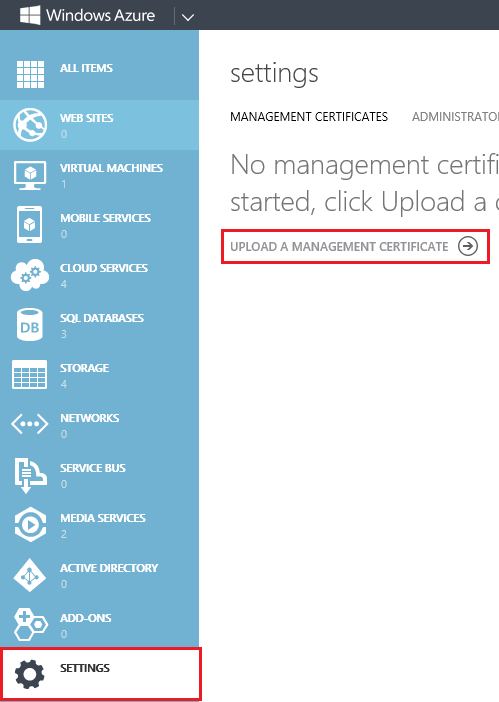Click the Media Services play icon
Viewport: 499px width, 702px height.
pos(30,524)
